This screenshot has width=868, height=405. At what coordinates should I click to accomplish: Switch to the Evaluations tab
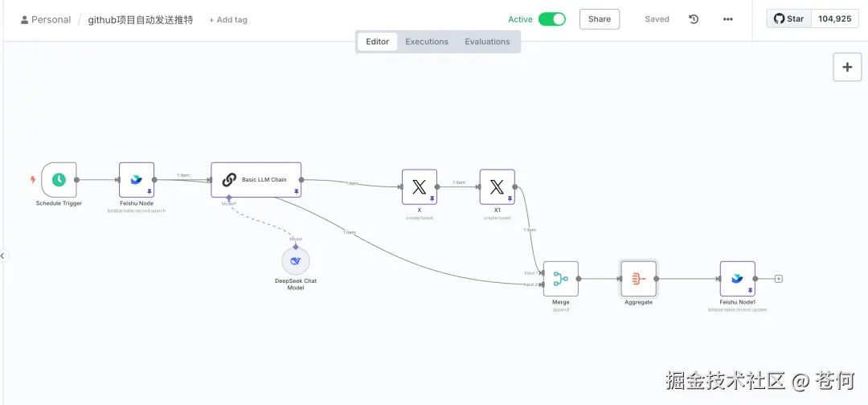487,42
